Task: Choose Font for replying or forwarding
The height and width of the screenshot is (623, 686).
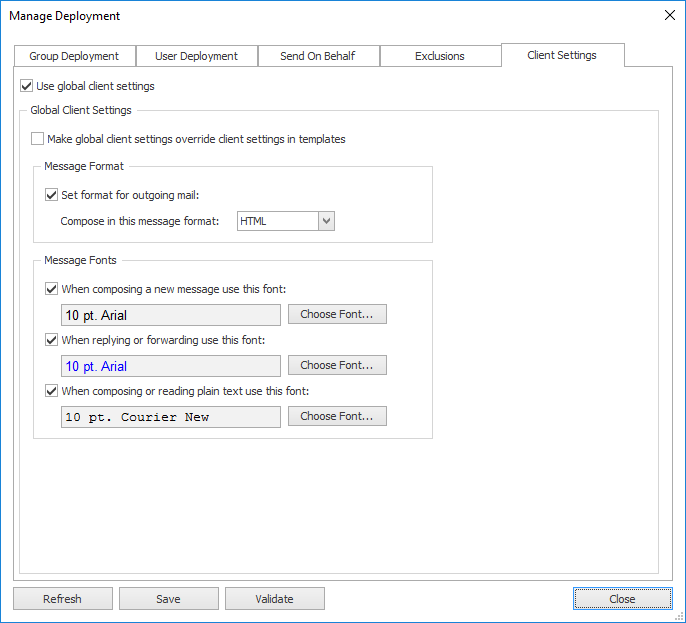Action: click(x=337, y=365)
